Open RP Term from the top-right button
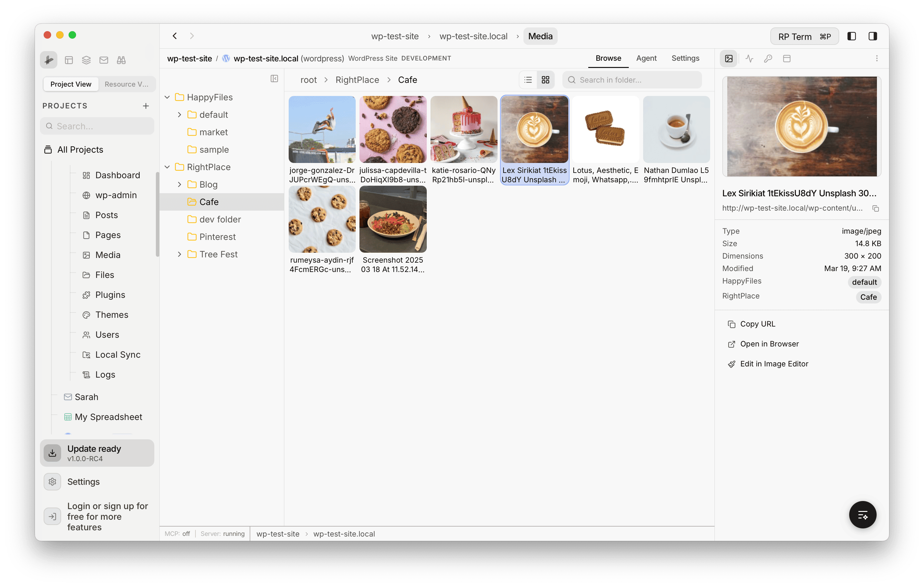 pyautogui.click(x=804, y=36)
